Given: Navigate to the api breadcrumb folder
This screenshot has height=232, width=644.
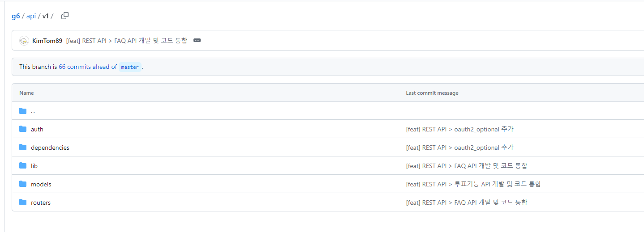Looking at the screenshot, I should pyautogui.click(x=31, y=16).
